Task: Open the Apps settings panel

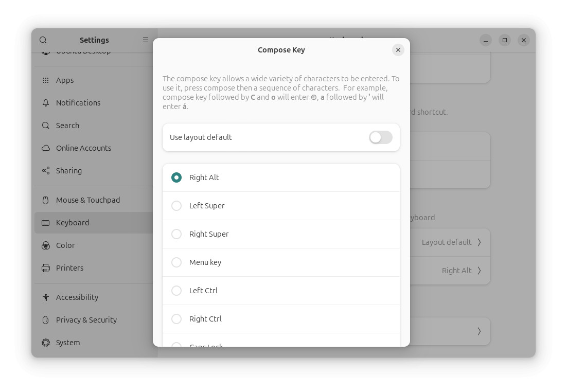Action: point(94,80)
